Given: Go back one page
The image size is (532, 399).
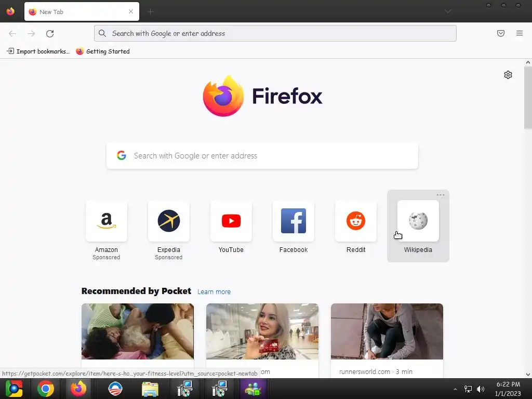Looking at the screenshot, I should (x=12, y=33).
